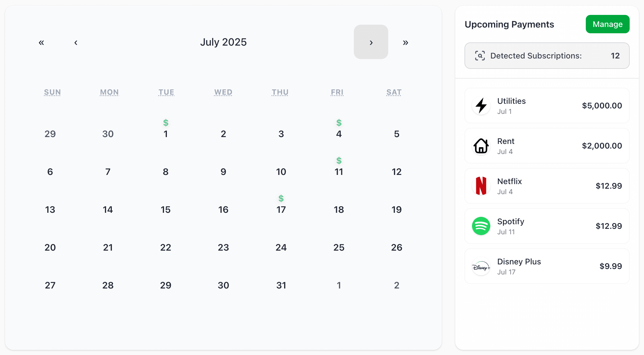Open the Spotify payment card
644x355 pixels.
click(547, 226)
